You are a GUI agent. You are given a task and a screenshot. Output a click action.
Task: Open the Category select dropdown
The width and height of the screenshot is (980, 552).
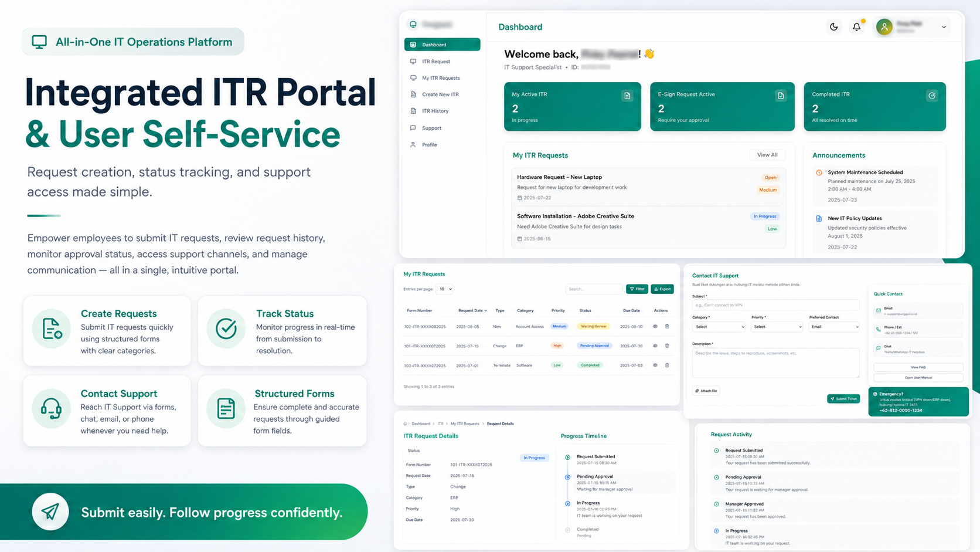pyautogui.click(x=719, y=327)
